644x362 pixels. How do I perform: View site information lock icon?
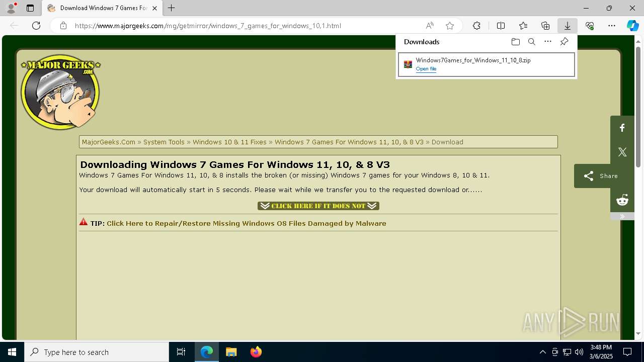63,26
